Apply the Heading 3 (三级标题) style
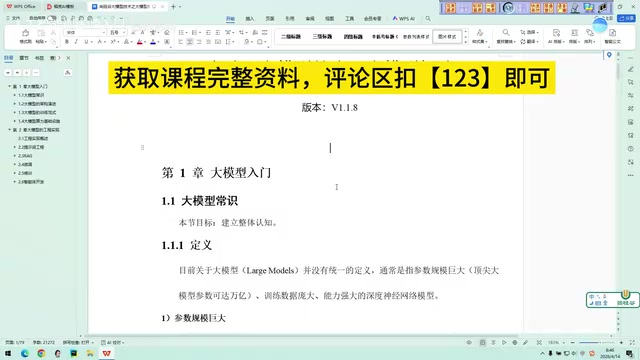This screenshot has width=640, height=360. click(x=322, y=37)
